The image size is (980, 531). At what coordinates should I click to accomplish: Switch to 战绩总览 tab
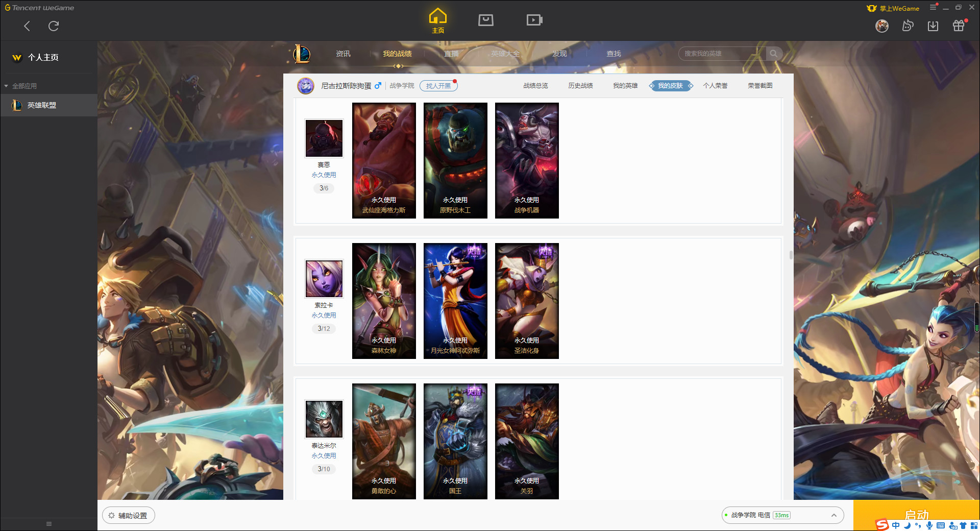[535, 86]
